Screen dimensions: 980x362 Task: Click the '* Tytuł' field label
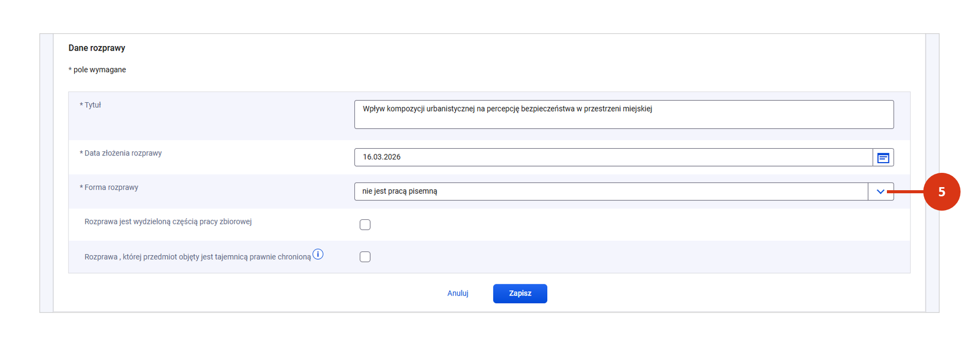[x=91, y=105]
